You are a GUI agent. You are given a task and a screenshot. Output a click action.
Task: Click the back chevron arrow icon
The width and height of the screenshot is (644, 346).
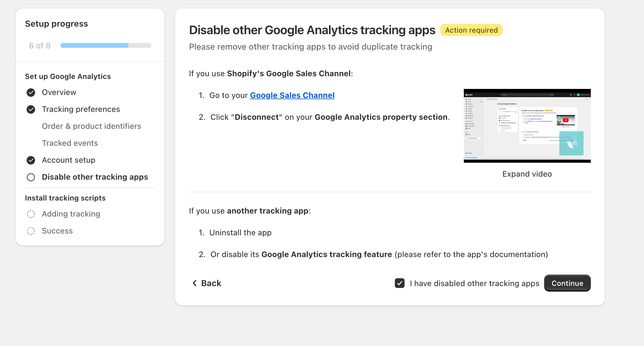coord(195,283)
